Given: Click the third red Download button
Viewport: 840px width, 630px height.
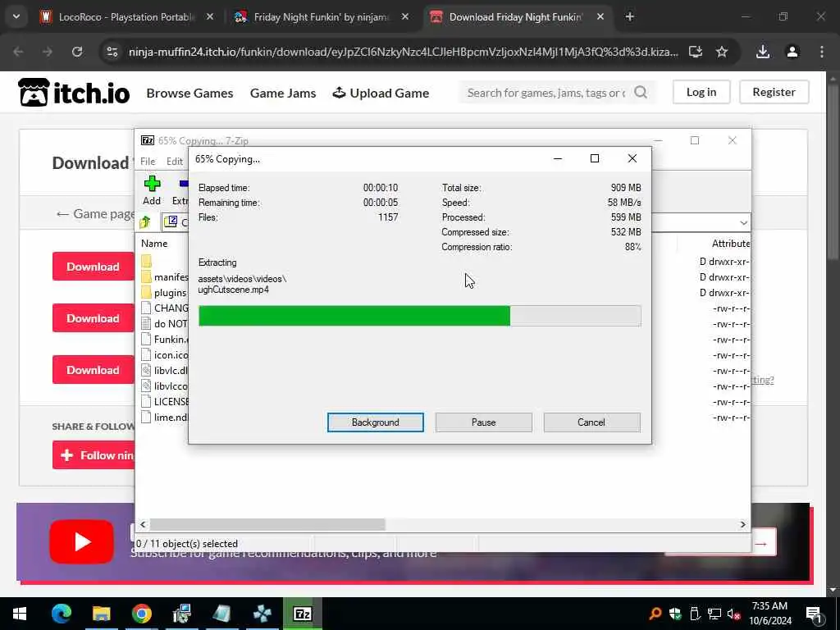Looking at the screenshot, I should tap(94, 370).
